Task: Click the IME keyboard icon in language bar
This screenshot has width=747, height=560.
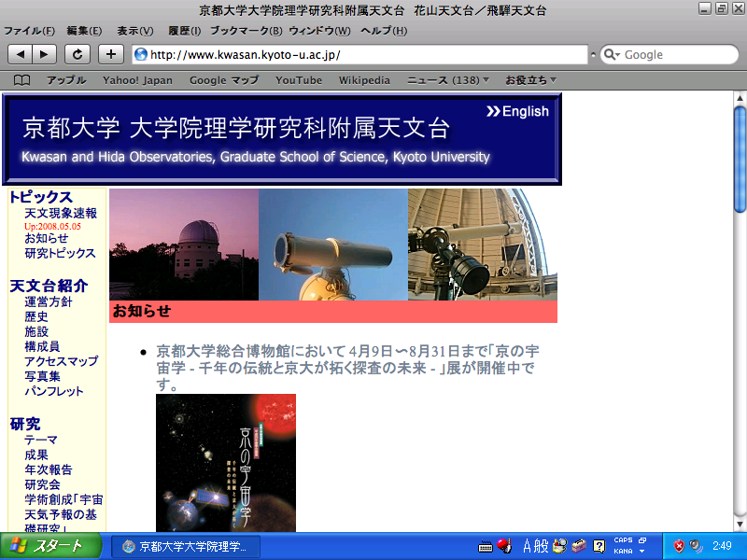Action: (486, 547)
